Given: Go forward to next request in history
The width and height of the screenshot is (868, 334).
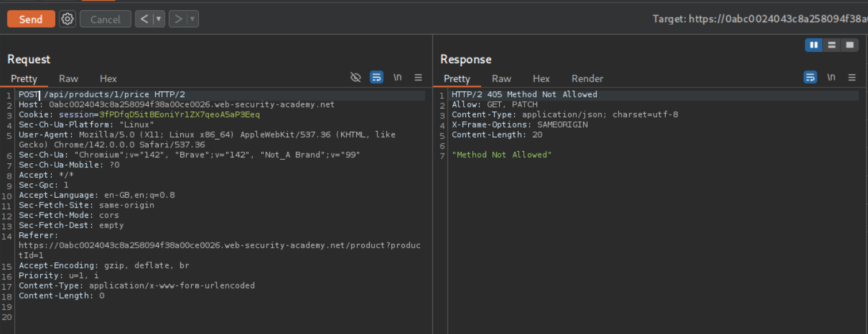Looking at the screenshot, I should point(179,19).
